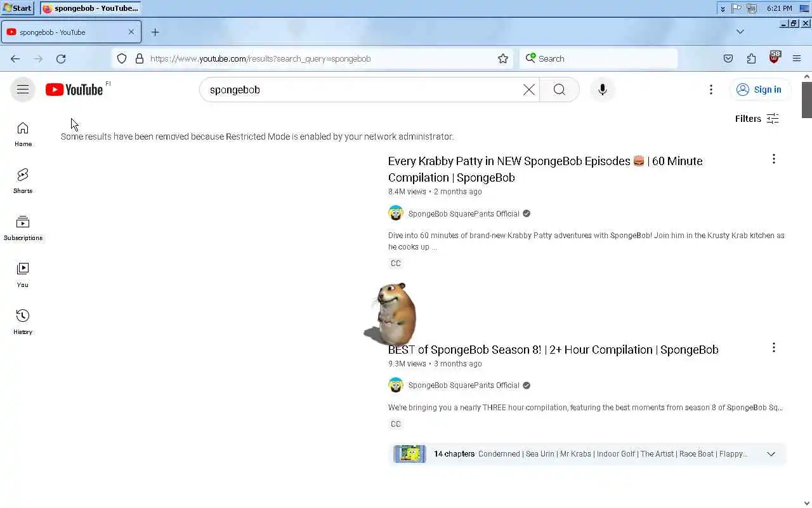Open SpongeBob SquarePants Official channel under first video
Viewport: 812px width, 508px height.
click(x=464, y=214)
